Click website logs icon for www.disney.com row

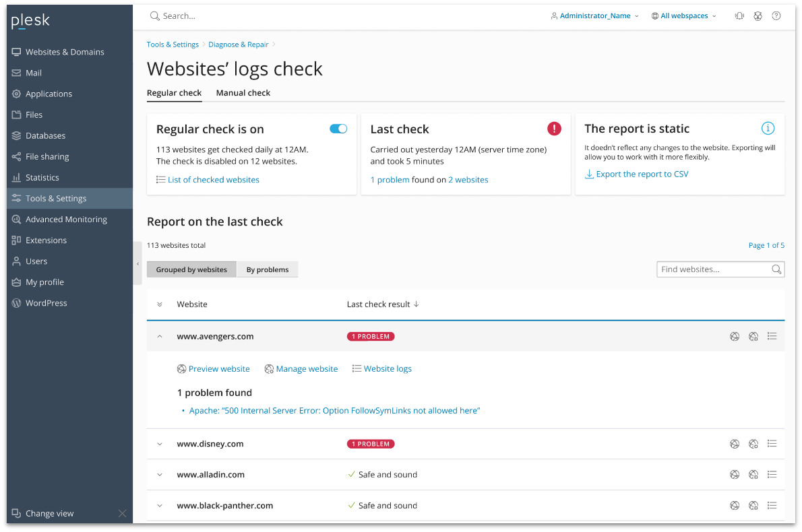click(x=772, y=444)
